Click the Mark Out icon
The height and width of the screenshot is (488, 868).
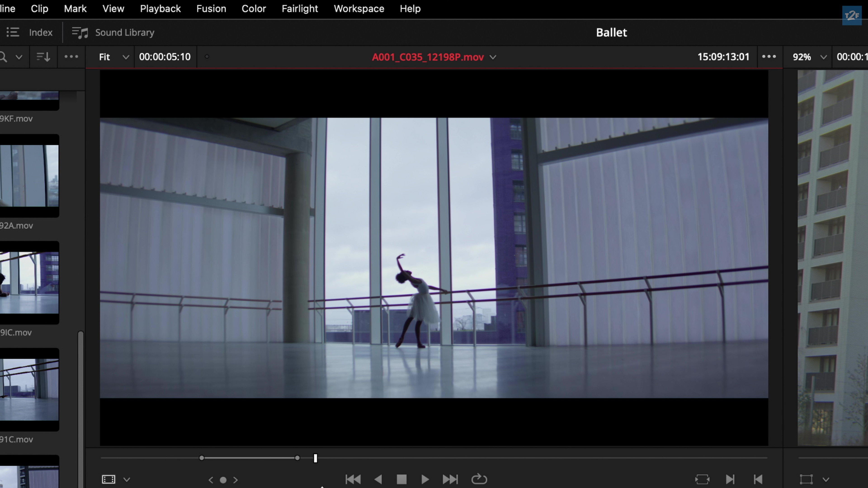pos(758,479)
